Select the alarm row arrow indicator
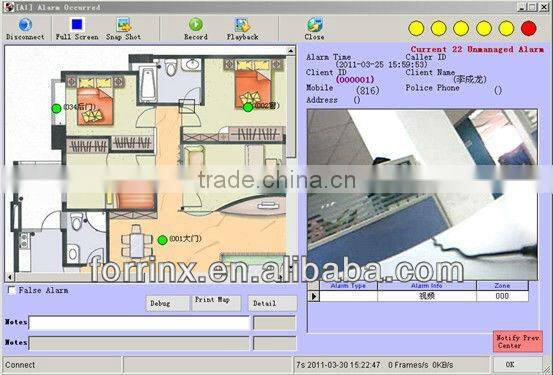 click(314, 296)
